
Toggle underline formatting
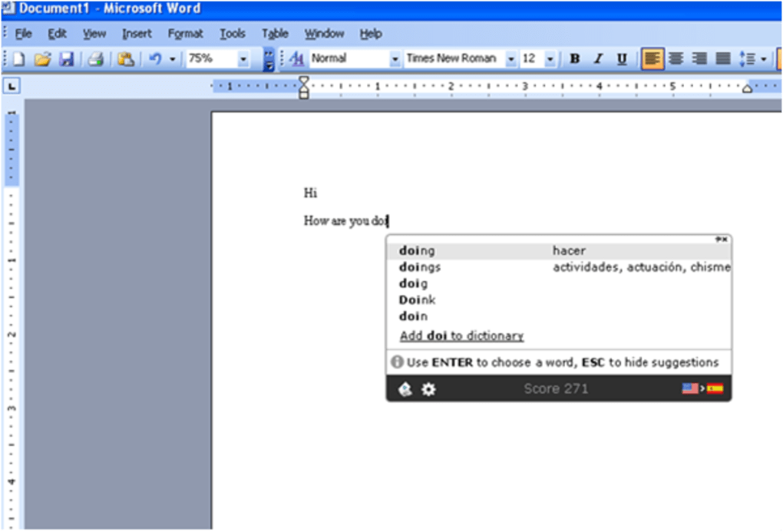coord(622,59)
